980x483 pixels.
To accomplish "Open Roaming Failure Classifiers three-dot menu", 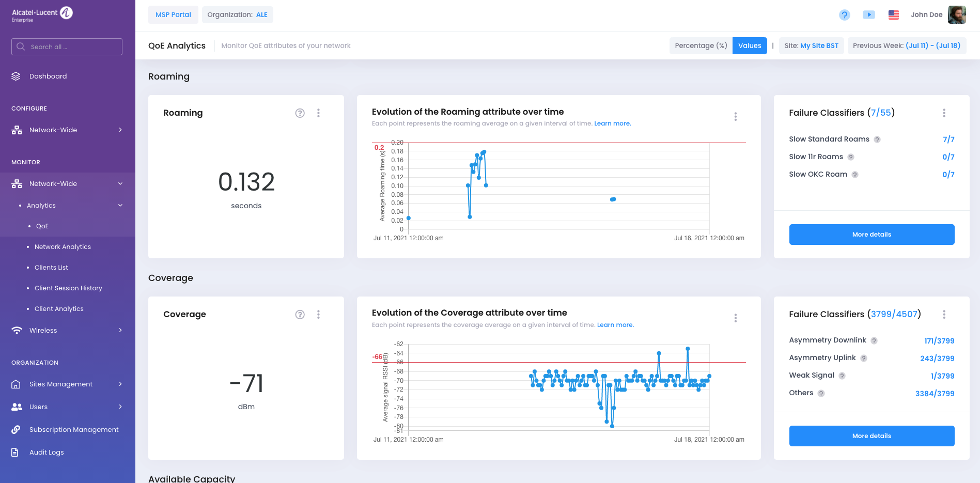I will (x=944, y=113).
